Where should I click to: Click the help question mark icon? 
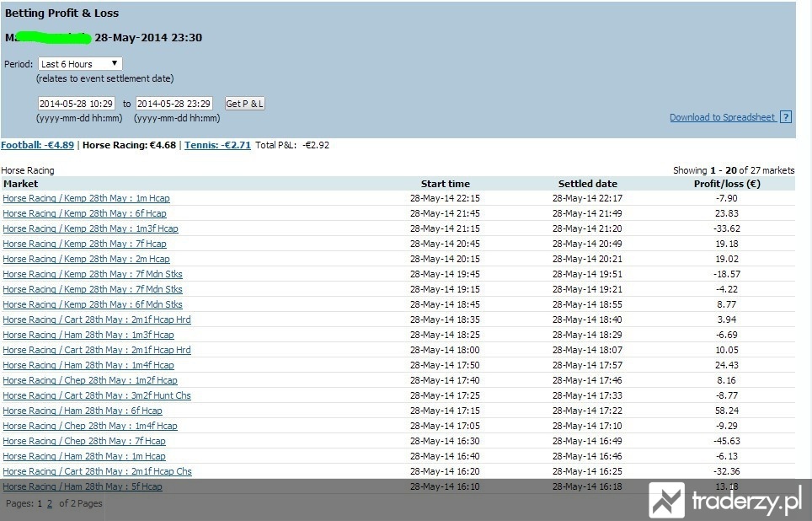coord(786,117)
